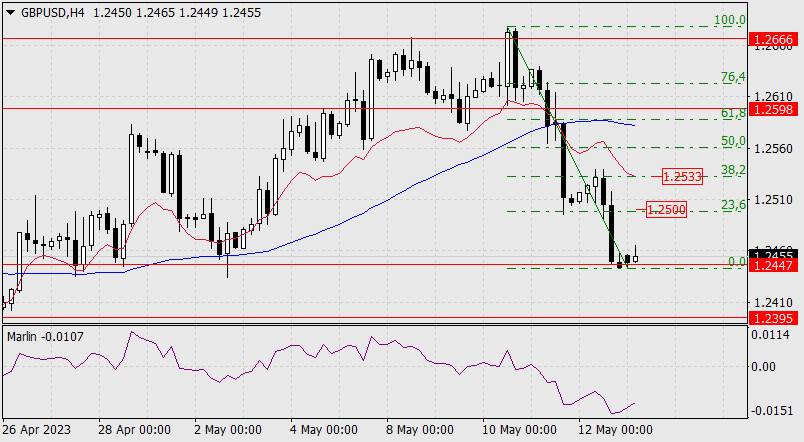Click the 12 May 00:00 date label
Viewport: 804px width, 442px height.
(615, 430)
